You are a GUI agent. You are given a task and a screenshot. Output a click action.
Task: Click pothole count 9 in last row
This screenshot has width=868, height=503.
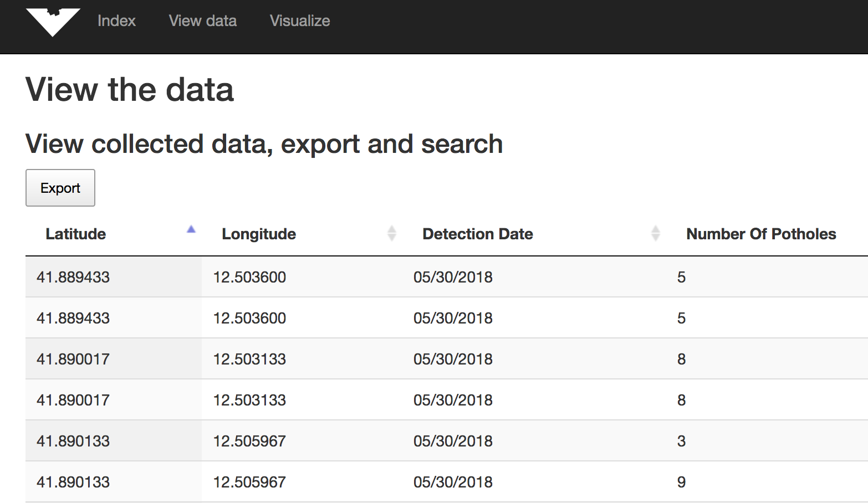pos(681,482)
